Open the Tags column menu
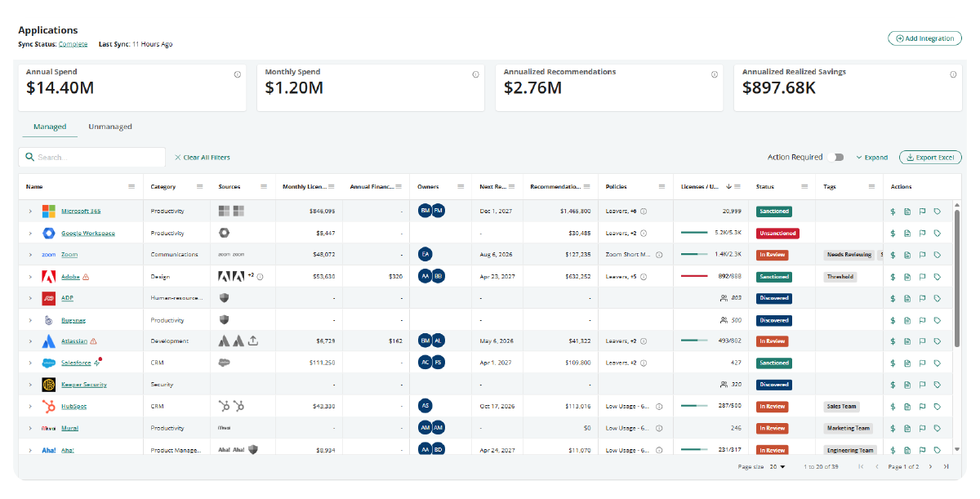980x499 pixels. (872, 187)
